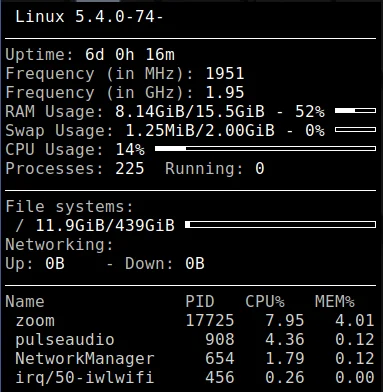383x392 pixels.
Task: Click PID 654 of NetworkManager
Action: click(x=220, y=359)
